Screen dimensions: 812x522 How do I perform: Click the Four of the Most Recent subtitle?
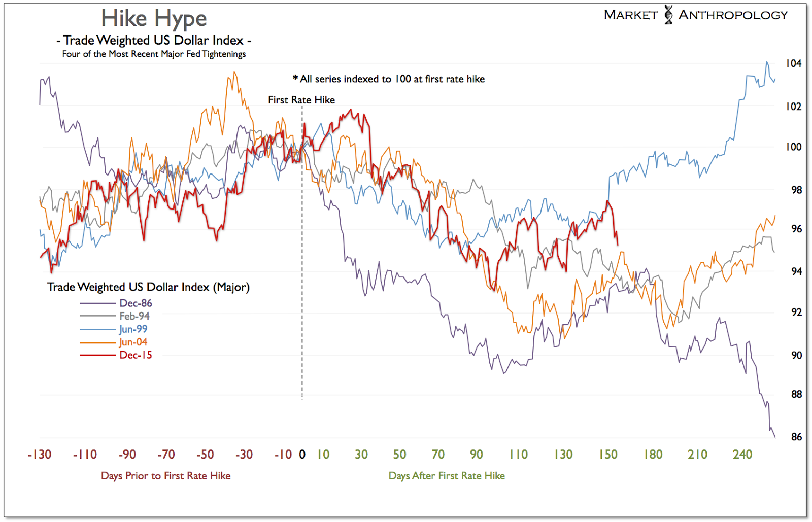[154, 54]
